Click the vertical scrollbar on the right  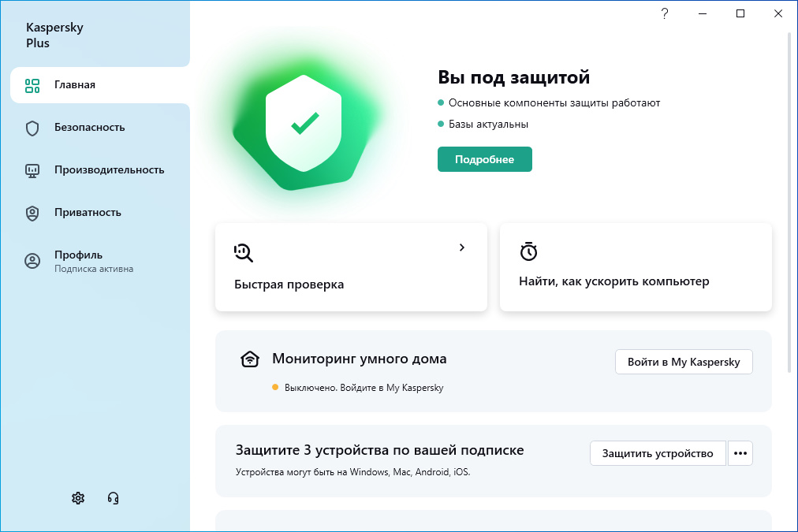790,203
